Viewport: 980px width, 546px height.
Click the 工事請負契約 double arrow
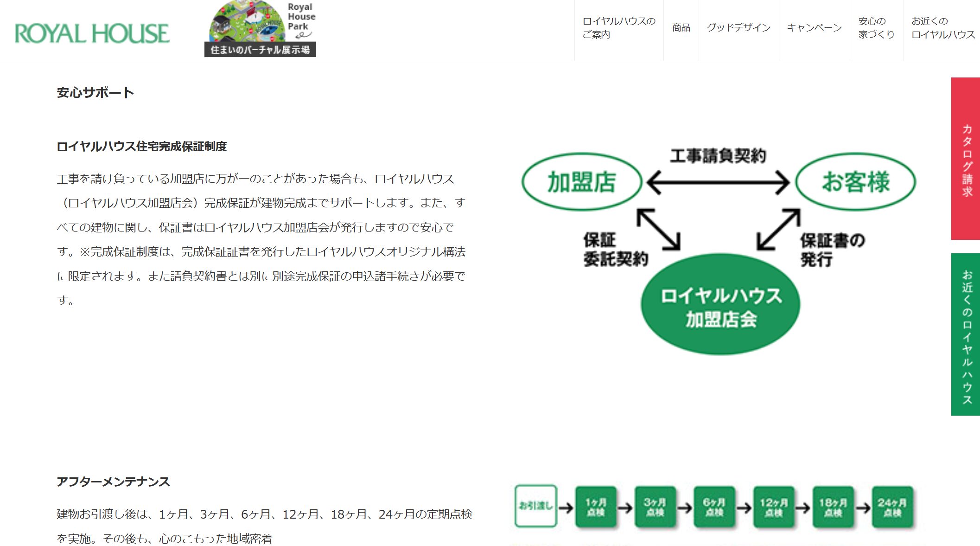(x=718, y=182)
